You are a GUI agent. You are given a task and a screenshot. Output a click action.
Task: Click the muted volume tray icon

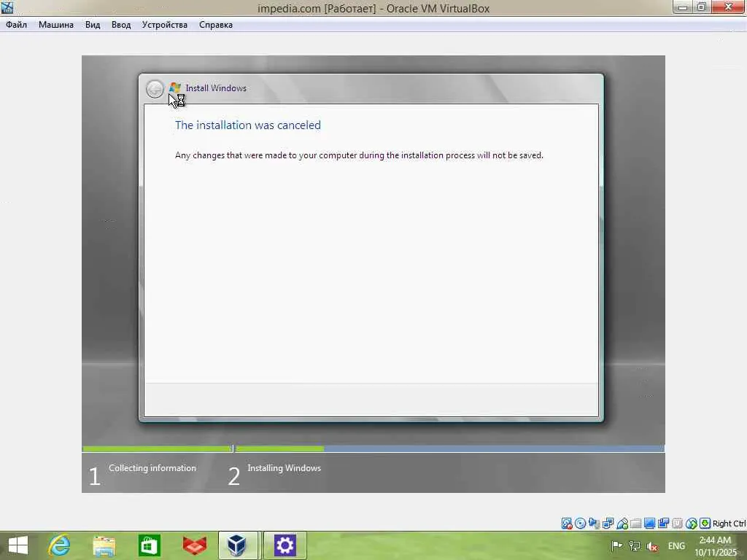652,546
